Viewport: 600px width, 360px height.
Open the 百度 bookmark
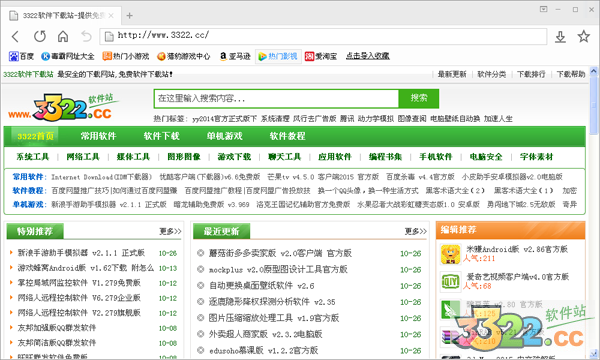[x=21, y=56]
